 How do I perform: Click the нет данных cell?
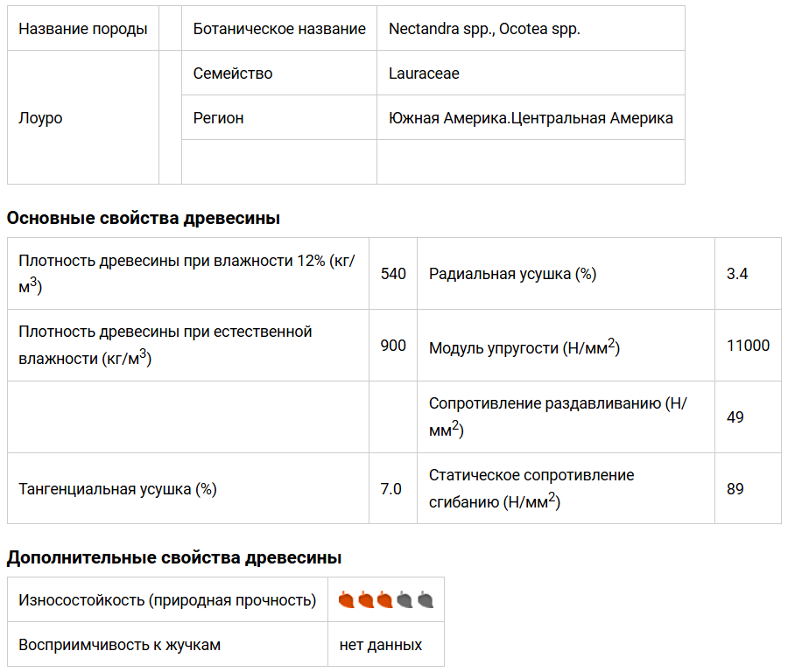[x=381, y=645]
